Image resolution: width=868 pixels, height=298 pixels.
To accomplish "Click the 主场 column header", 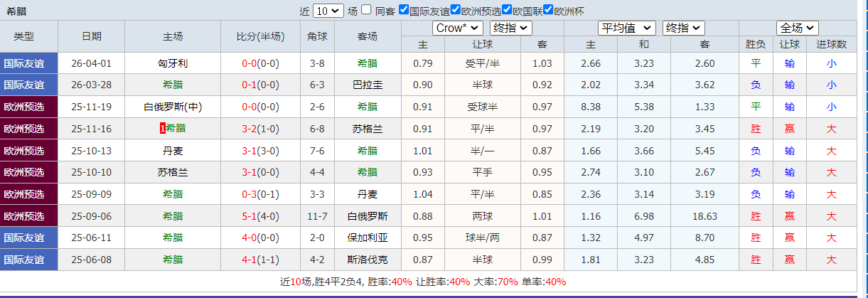I will click(173, 36).
